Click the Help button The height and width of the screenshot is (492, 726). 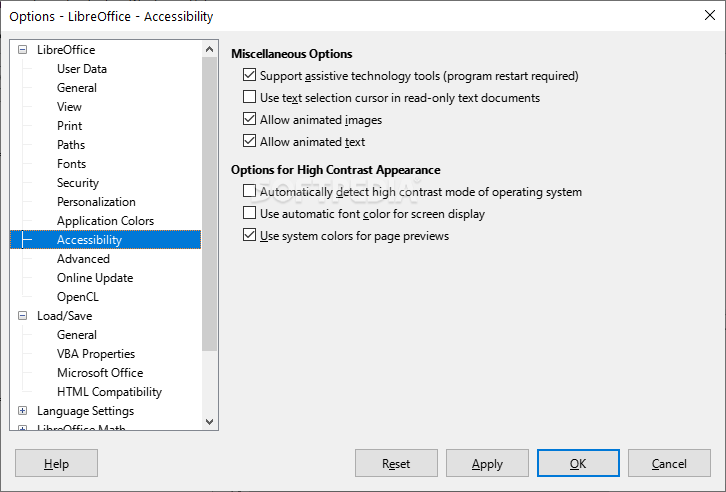tap(56, 463)
